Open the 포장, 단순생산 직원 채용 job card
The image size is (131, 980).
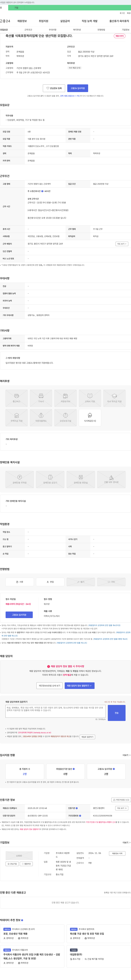pos(33,934)
